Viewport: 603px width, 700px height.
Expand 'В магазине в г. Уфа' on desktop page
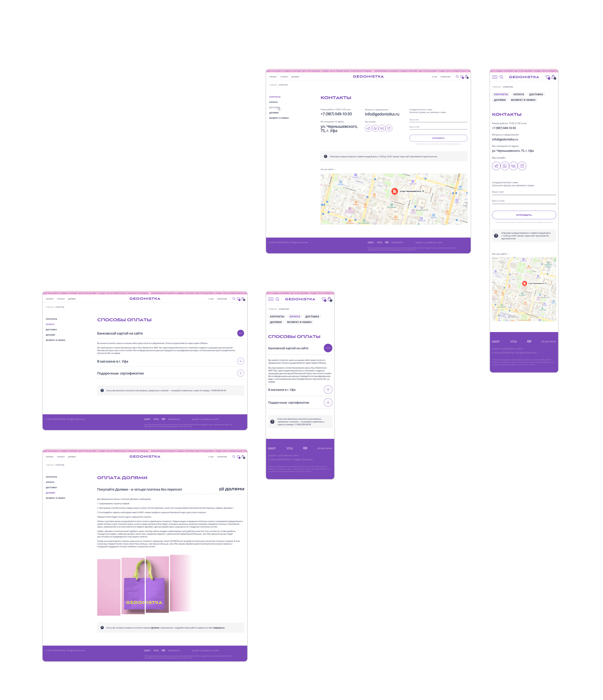click(241, 361)
